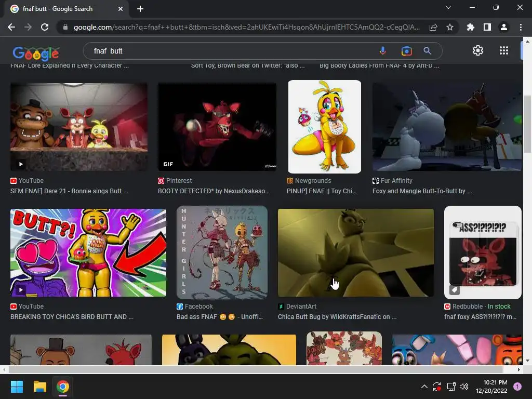Open the Newgrounds Toy Chica pinup thumbnail
The image size is (532, 399).
click(324, 127)
